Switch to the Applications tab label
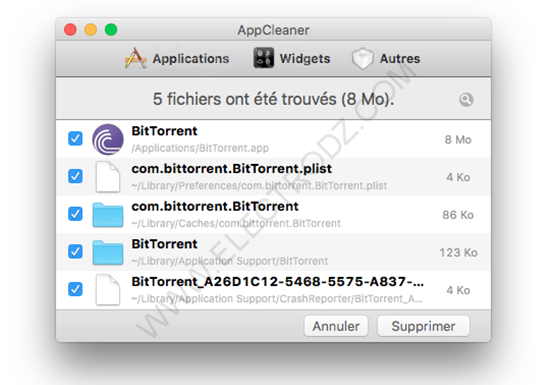 (x=191, y=59)
